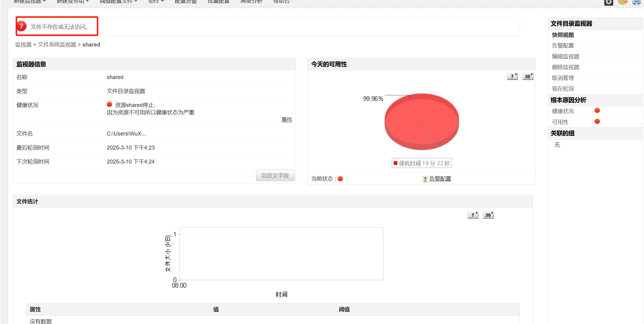Click red status icon next to 健康状况 in sidebar
This screenshot has width=644, height=324.
(597, 110)
